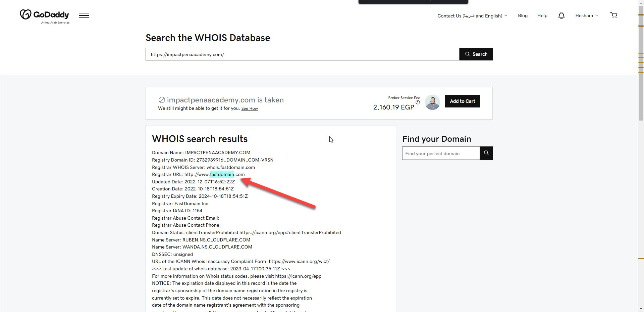Click the broker agent avatar photo

[432, 102]
